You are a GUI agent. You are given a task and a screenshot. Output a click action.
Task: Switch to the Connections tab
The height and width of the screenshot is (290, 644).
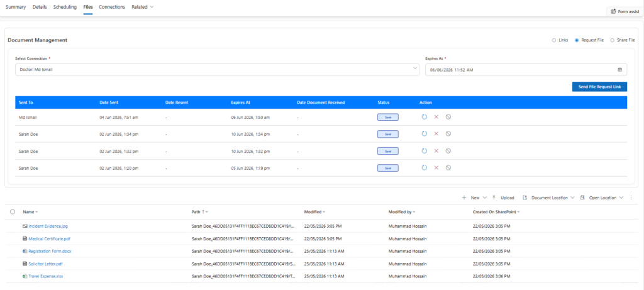(112, 7)
